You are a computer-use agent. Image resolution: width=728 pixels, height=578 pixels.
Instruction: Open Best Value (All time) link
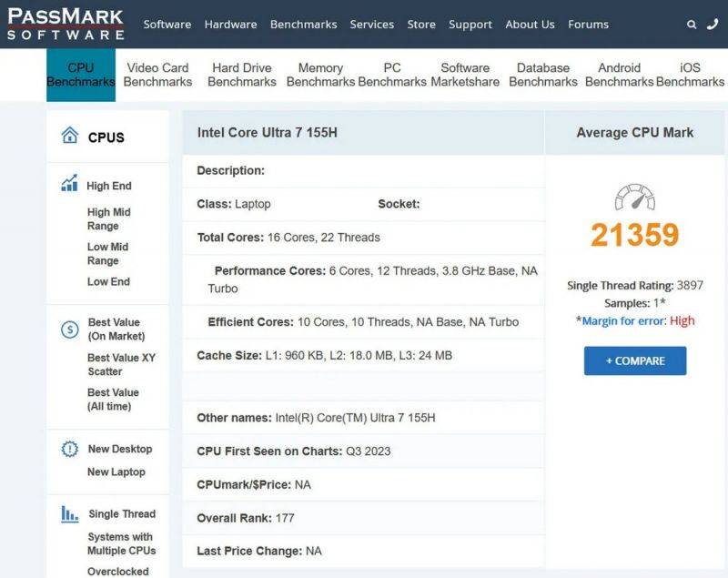(x=113, y=400)
